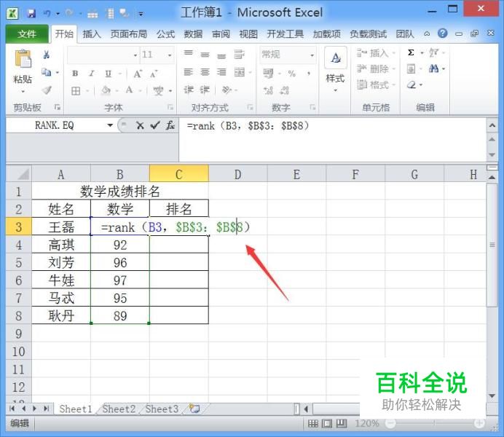504x437 pixels.
Task: Open the number format 常规 dropdown
Action: 312,55
